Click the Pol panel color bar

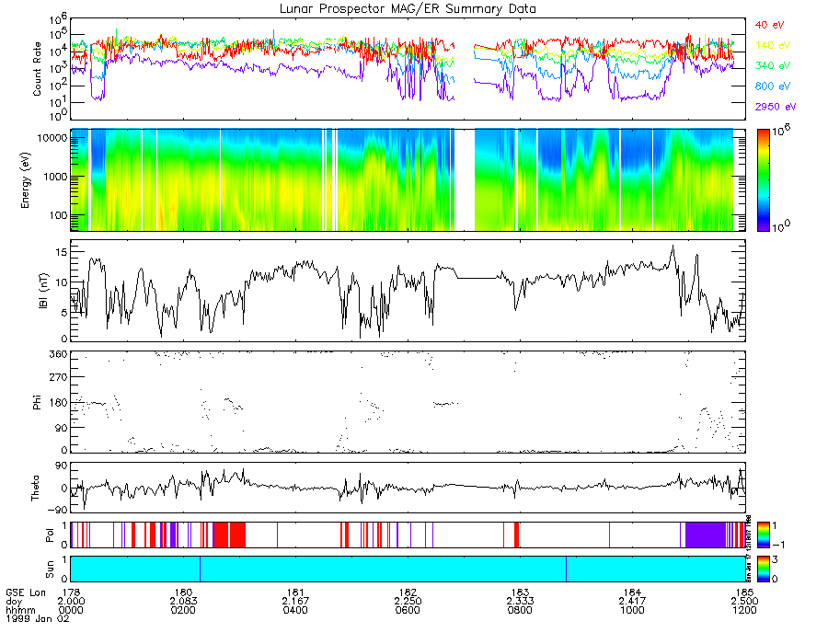click(763, 535)
